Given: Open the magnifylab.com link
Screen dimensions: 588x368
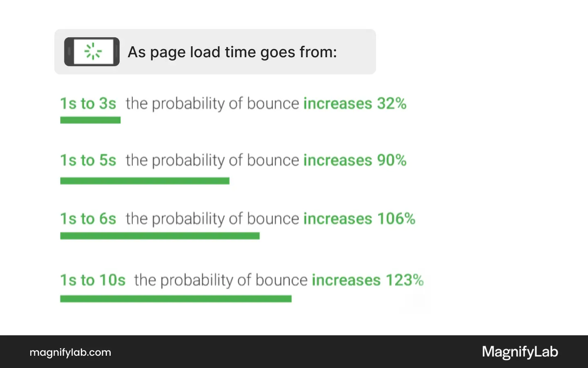Looking at the screenshot, I should click(x=70, y=352).
